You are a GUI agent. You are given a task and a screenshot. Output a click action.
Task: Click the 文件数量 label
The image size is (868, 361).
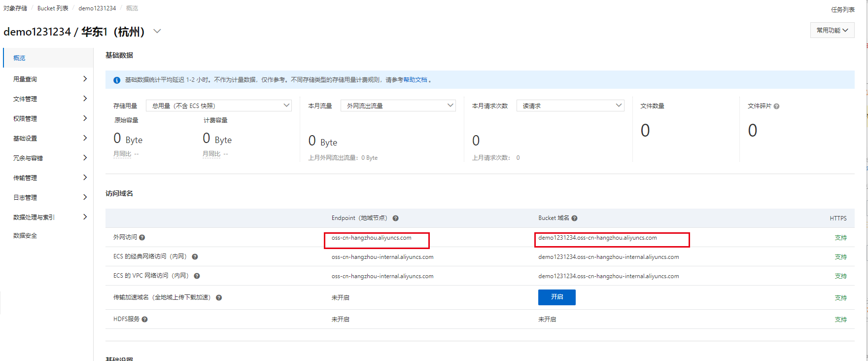point(652,106)
